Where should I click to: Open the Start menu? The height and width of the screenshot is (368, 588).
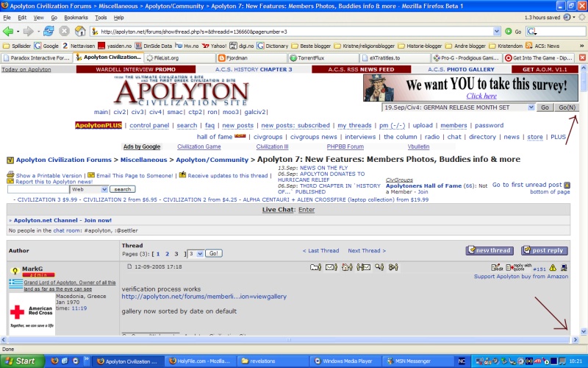click(22, 361)
